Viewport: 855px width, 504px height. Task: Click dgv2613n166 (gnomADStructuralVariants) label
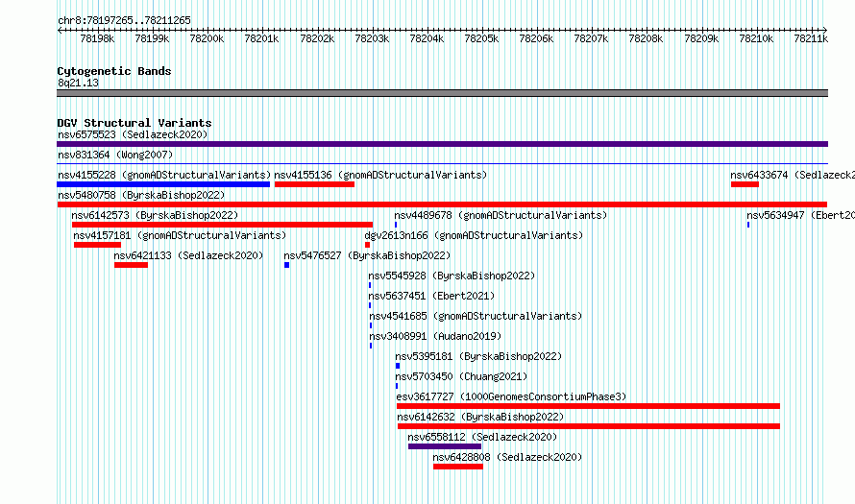[474, 235]
